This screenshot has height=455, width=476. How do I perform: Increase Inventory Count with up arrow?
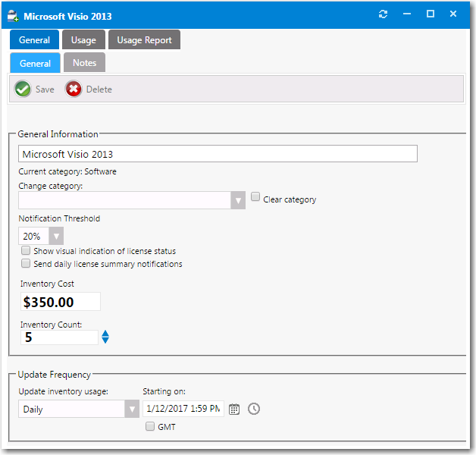[x=105, y=334]
